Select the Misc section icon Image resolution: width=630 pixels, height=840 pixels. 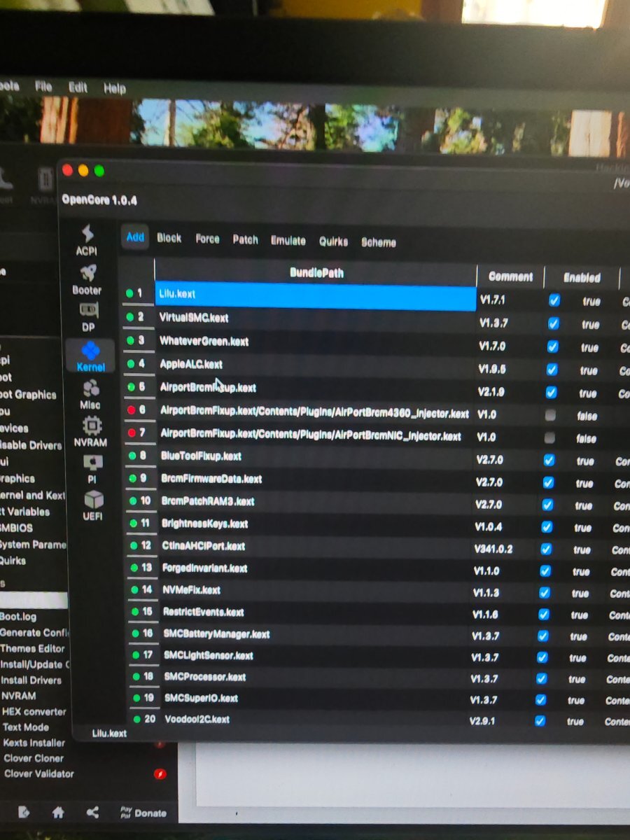pyautogui.click(x=90, y=388)
